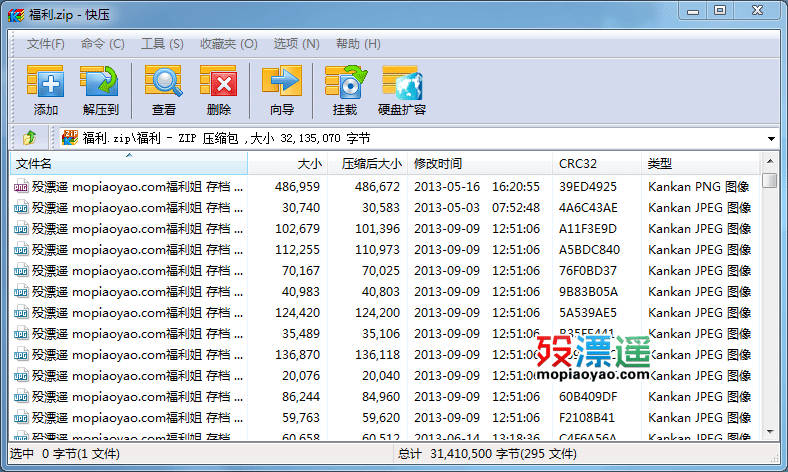Open the 选项 (N) menu

coord(297,44)
